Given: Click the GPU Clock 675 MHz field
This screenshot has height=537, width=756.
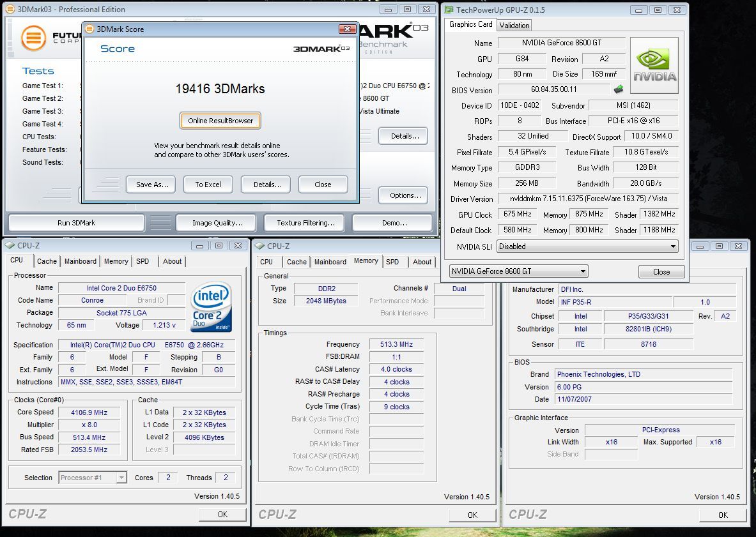Looking at the screenshot, I should point(517,214).
